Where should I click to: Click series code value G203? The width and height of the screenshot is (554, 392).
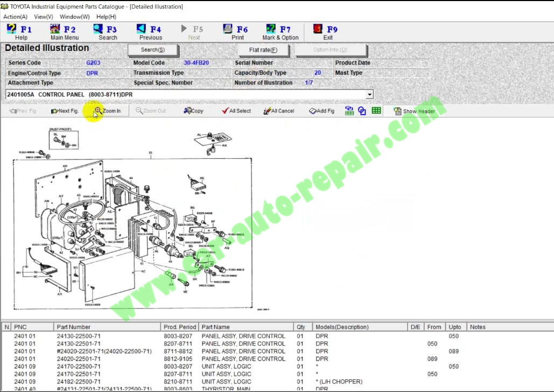(x=93, y=62)
